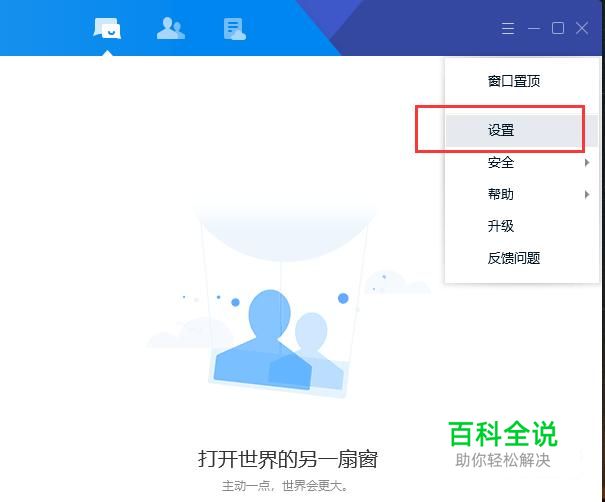The width and height of the screenshot is (605, 502).
Task: Expand the 帮助 submenu arrow
Action: [587, 194]
